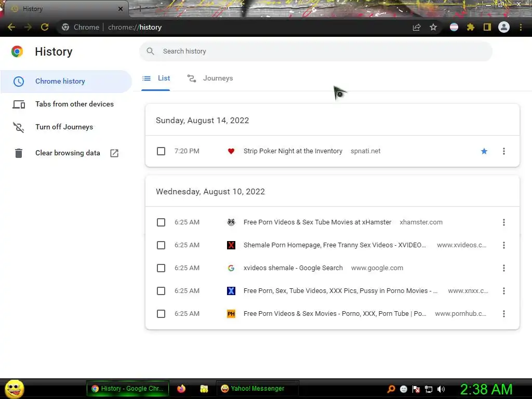
Task: Reload the page with the refresh icon
Action: (x=45, y=27)
